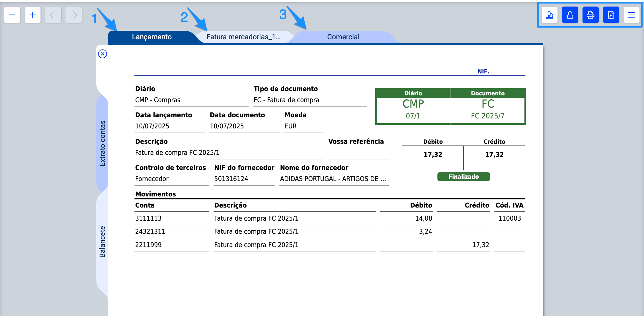Print the document with printer icon
The width and height of the screenshot is (644, 316).
pyautogui.click(x=590, y=15)
